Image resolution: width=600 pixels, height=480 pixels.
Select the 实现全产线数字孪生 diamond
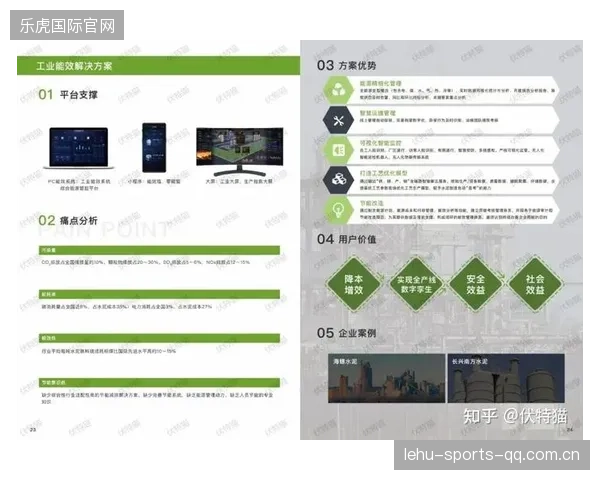click(x=416, y=284)
